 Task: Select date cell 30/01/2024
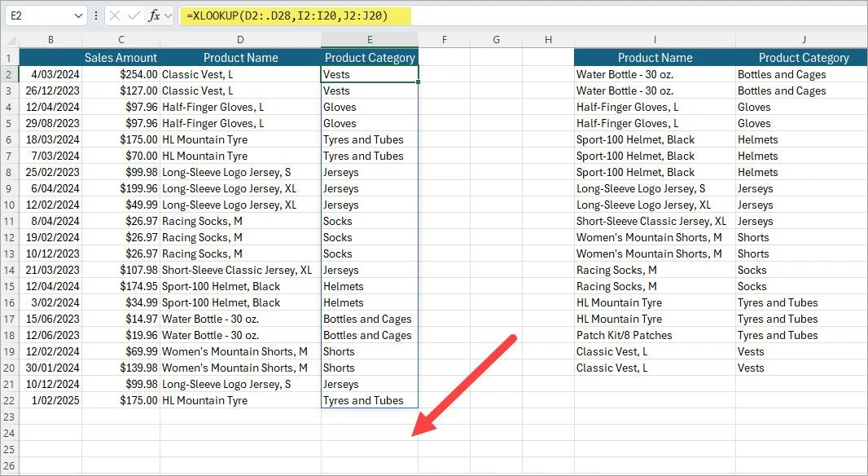tap(50, 368)
